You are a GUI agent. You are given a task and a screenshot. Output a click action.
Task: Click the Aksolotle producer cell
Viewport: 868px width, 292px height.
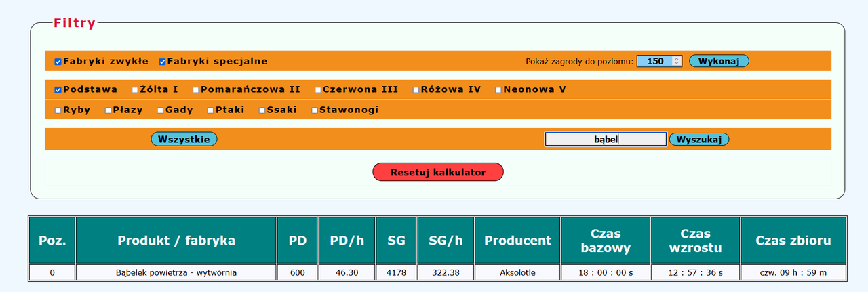point(518,272)
